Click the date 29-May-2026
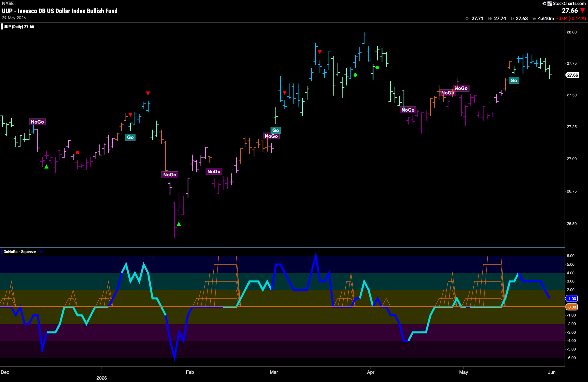588x382 pixels. [x=14, y=18]
